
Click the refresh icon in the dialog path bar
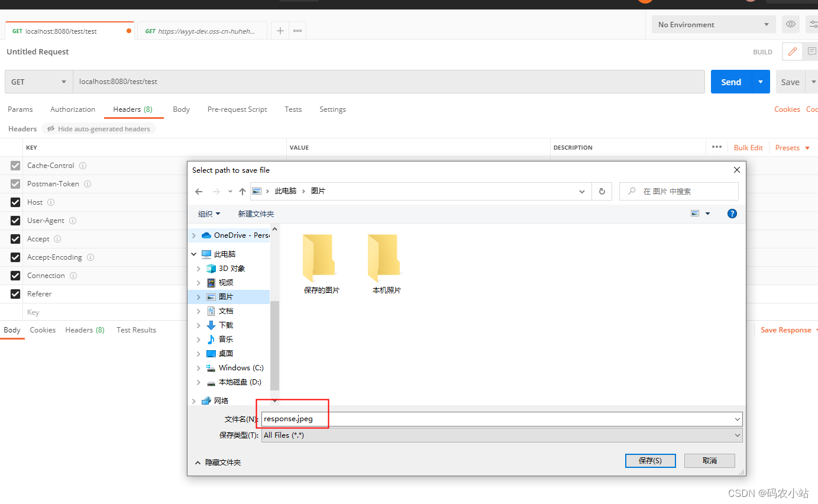coord(602,191)
